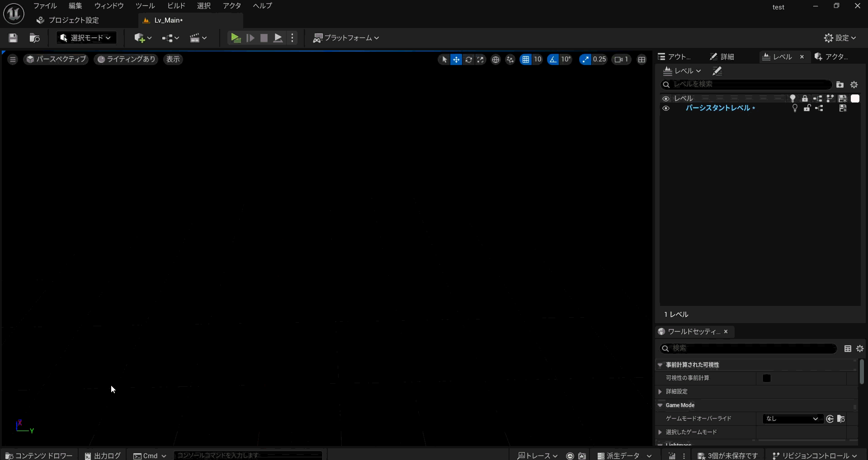The image size is (868, 460).
Task: Toggle rotation angle snapping
Action: (x=553, y=60)
